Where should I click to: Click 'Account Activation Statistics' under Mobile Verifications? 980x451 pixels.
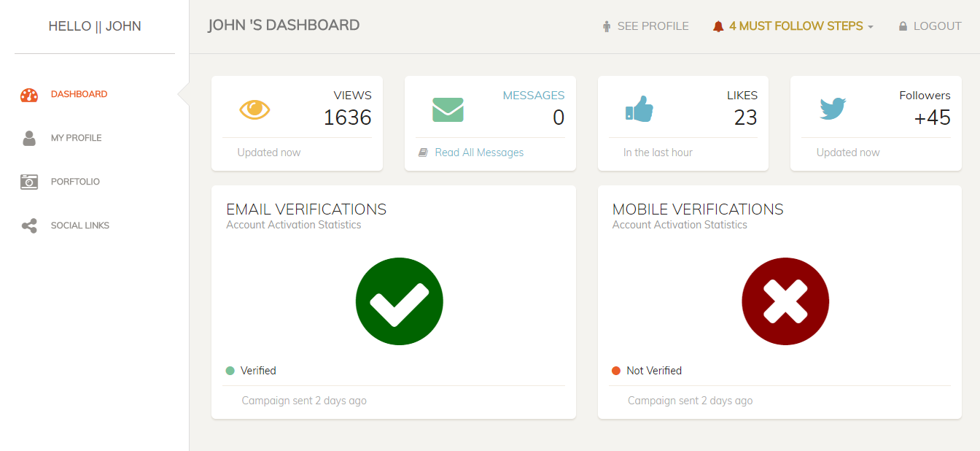[680, 225]
